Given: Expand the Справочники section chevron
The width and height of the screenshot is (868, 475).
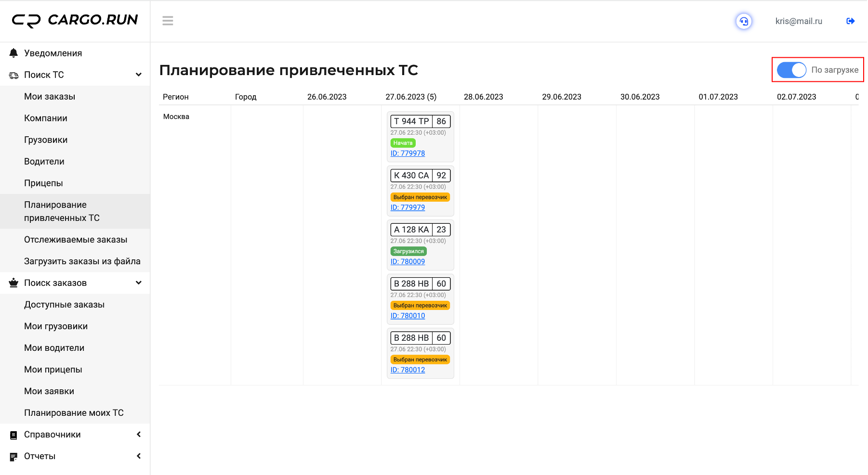Looking at the screenshot, I should [139, 434].
